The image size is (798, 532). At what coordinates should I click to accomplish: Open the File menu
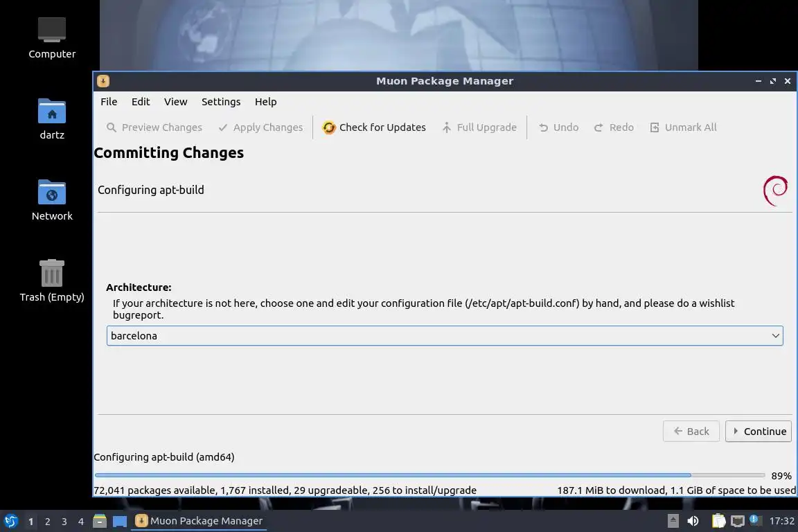coord(109,102)
